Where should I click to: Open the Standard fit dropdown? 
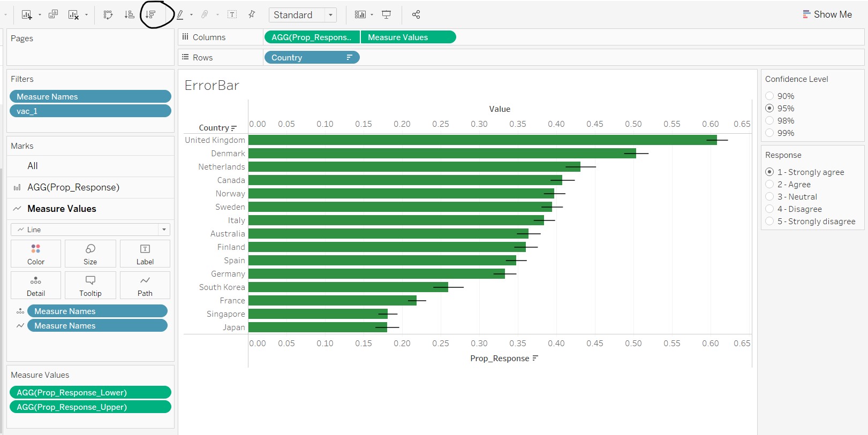click(303, 15)
